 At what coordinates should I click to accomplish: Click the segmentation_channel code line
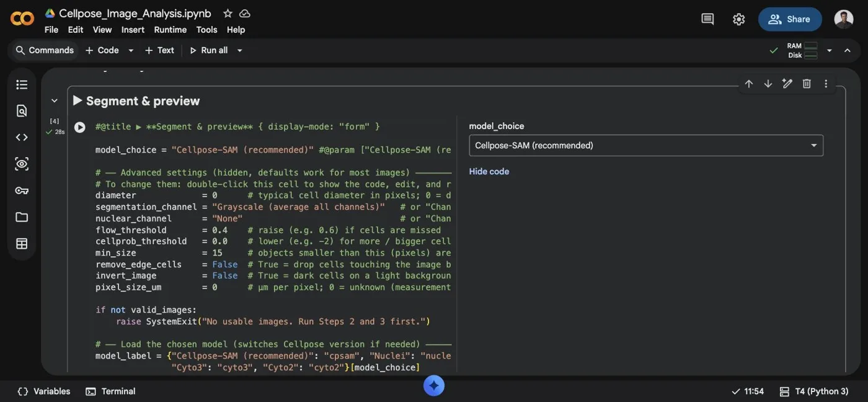pyautogui.click(x=273, y=207)
